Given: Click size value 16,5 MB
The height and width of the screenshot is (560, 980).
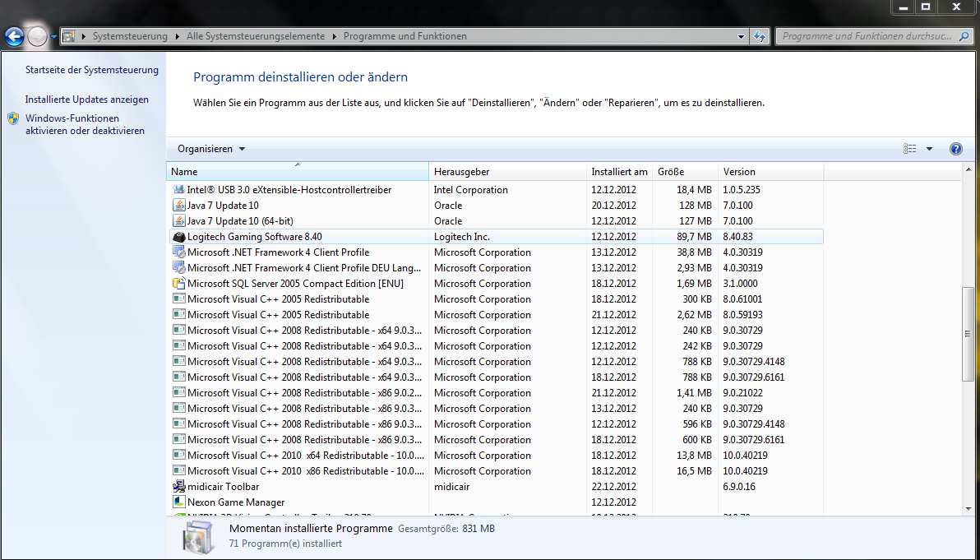Looking at the screenshot, I should point(694,470).
